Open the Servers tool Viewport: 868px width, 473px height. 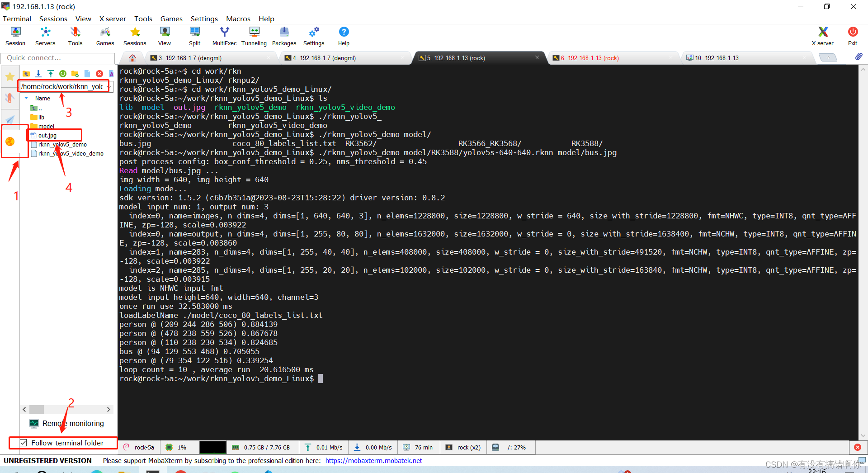(x=45, y=36)
